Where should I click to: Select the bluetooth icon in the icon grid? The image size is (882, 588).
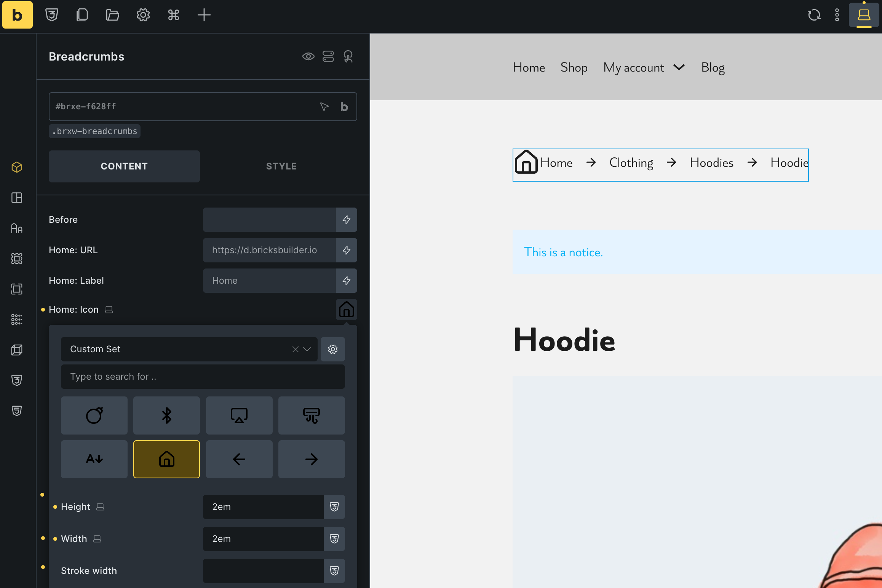click(166, 415)
